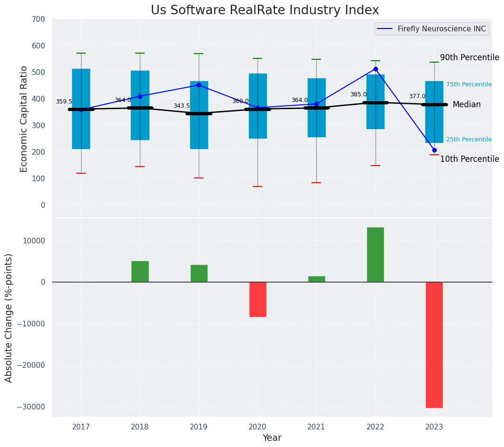
Task: Click the 25th Percentile annotation label
Action: click(468, 140)
